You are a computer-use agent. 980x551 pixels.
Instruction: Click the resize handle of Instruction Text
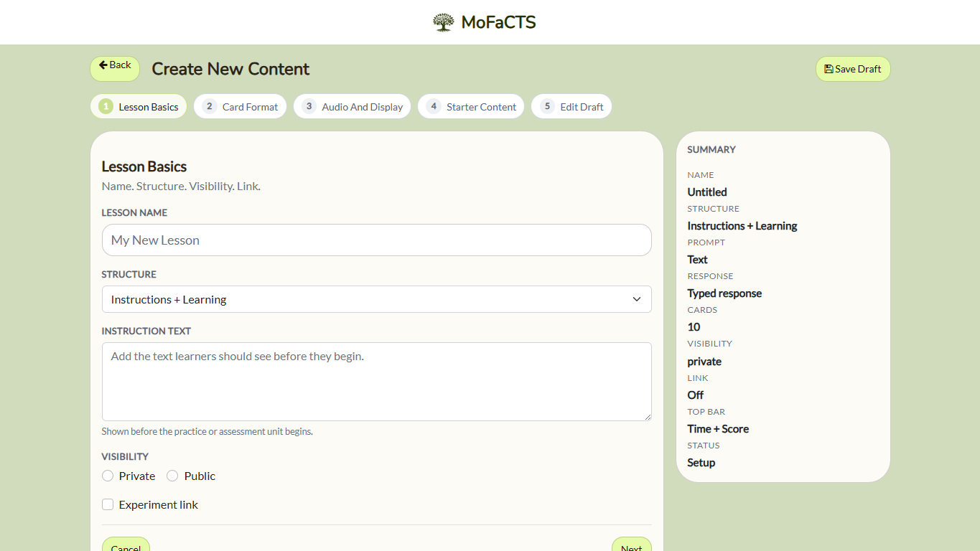647,416
